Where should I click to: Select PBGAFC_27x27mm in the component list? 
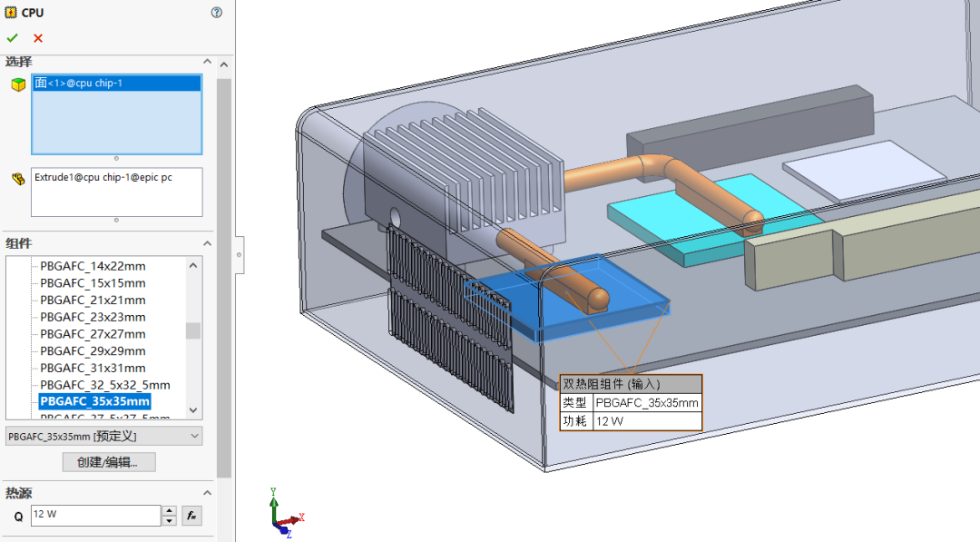[91, 333]
